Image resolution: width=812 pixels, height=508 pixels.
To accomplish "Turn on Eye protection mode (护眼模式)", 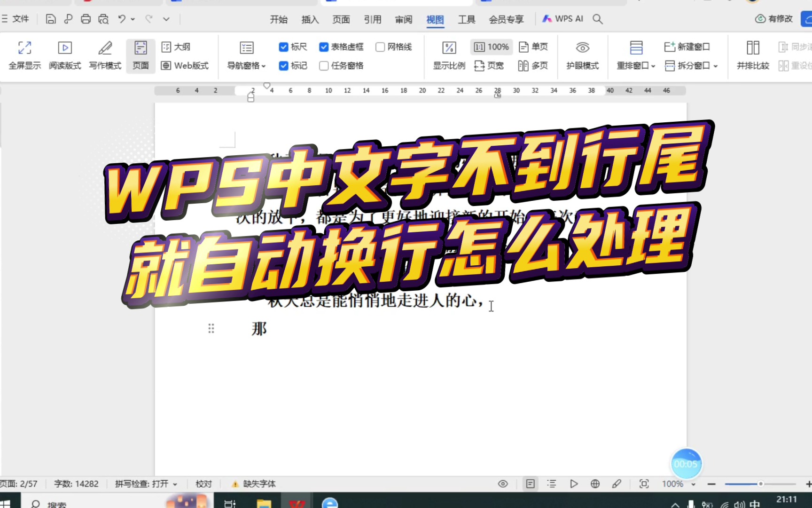I will coord(583,56).
